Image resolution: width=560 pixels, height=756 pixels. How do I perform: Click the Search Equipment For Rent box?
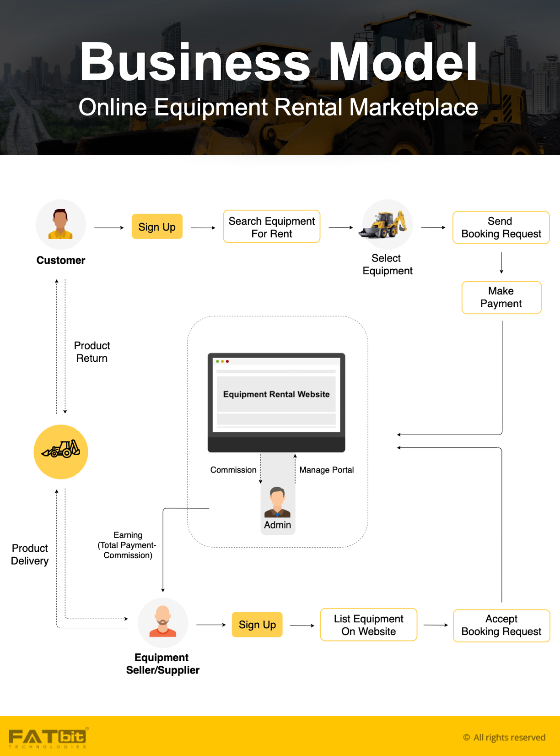pos(272,227)
